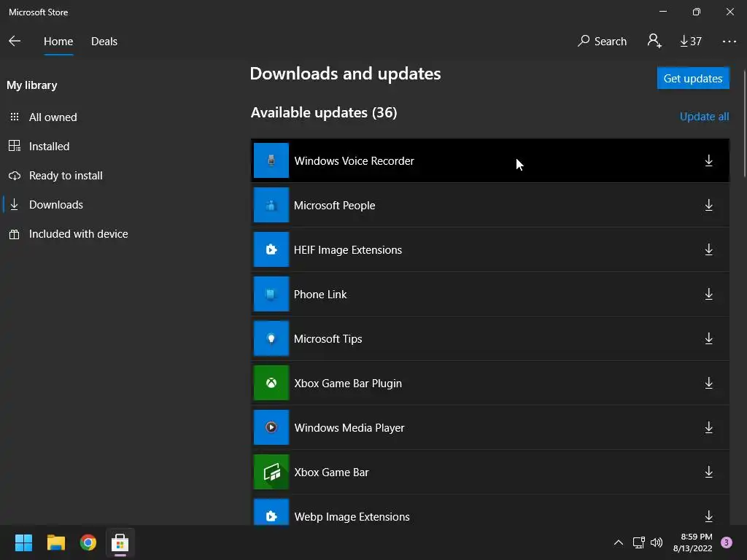The image size is (747, 560).
Task: Click the Webp Image Extensions app icon
Action: (271, 513)
